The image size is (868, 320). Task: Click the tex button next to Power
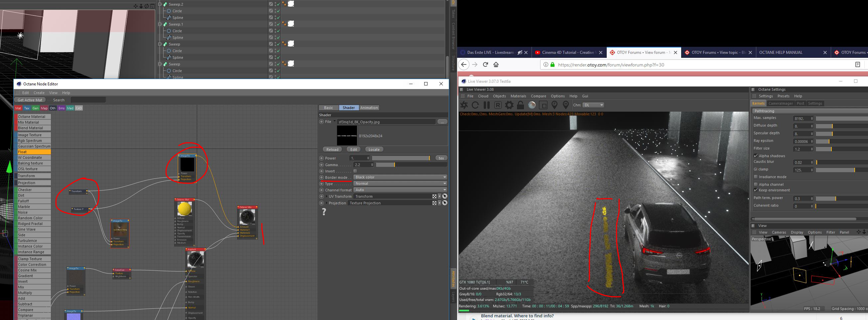tap(441, 158)
